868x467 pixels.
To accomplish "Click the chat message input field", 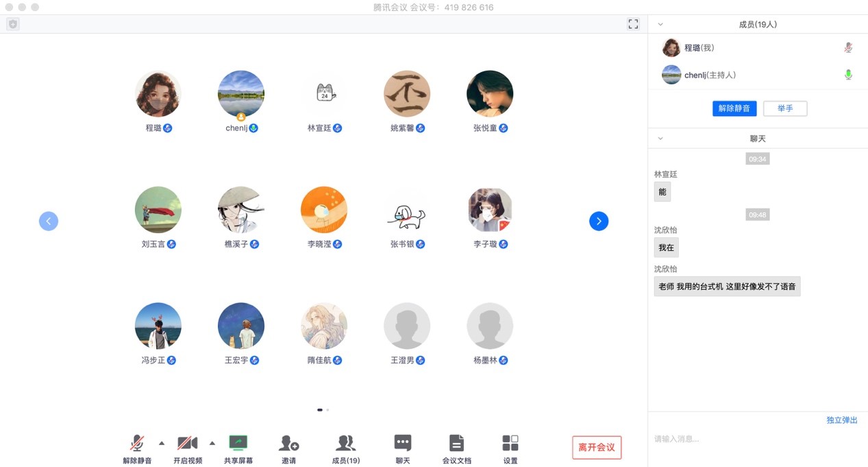I will click(754, 439).
